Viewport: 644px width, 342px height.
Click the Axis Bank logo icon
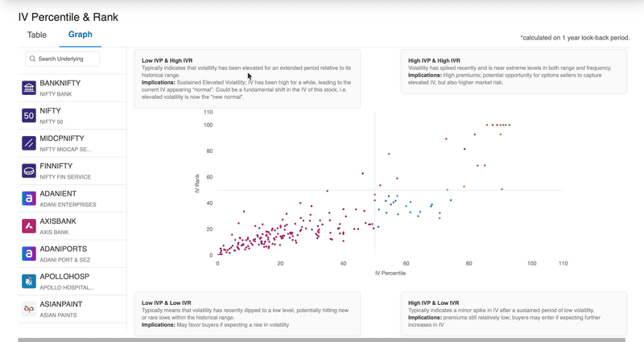click(29, 226)
